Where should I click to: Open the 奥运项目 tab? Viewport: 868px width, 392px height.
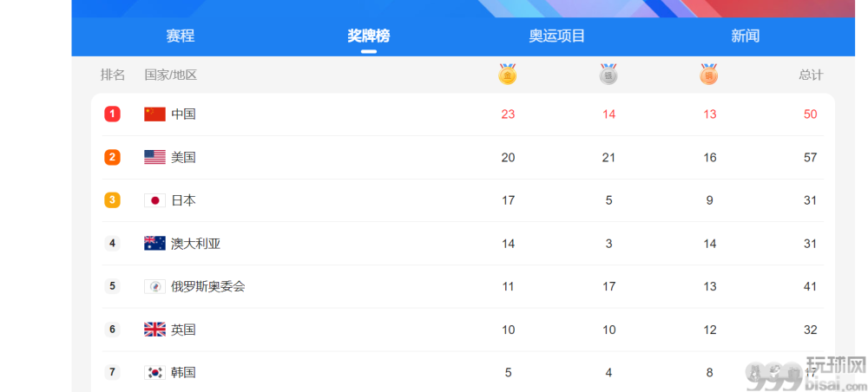557,36
